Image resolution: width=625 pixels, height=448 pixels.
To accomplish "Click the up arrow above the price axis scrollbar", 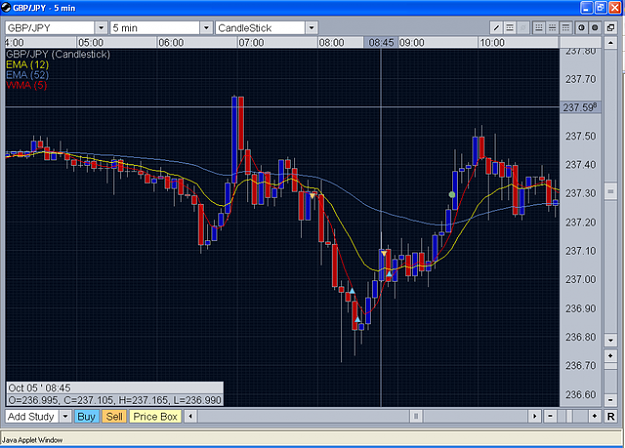I will 611,42.
